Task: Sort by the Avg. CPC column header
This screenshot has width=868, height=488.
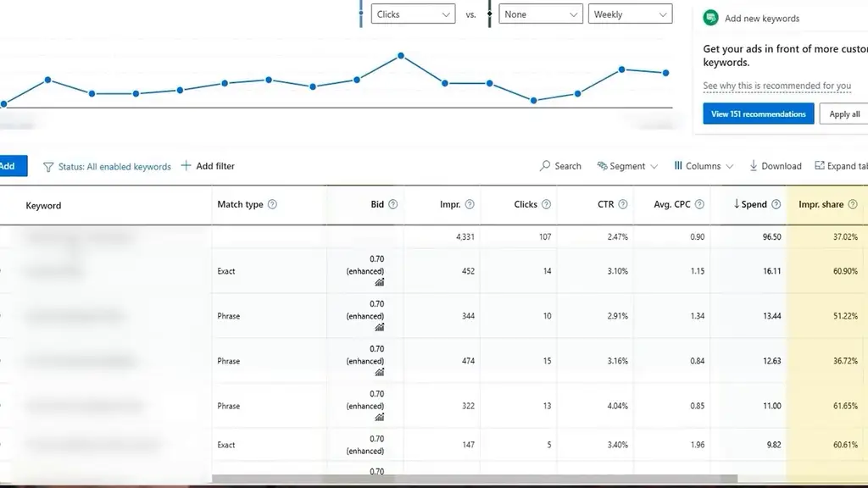Action: (672, 204)
